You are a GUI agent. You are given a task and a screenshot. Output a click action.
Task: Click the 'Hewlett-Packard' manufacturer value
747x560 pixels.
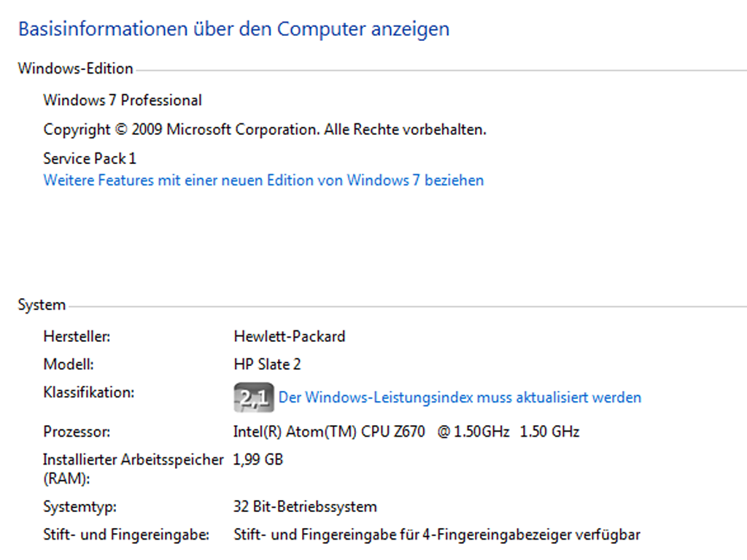tap(289, 337)
